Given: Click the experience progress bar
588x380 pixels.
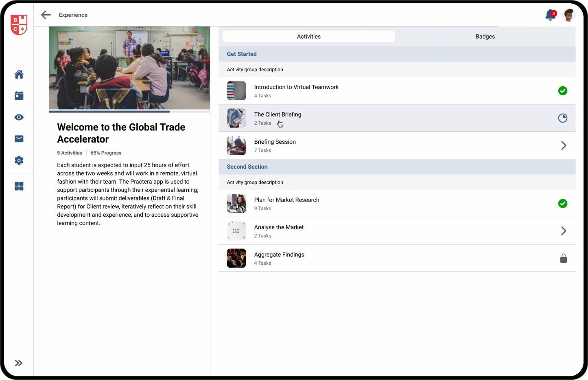Looking at the screenshot, I should 129,111.
